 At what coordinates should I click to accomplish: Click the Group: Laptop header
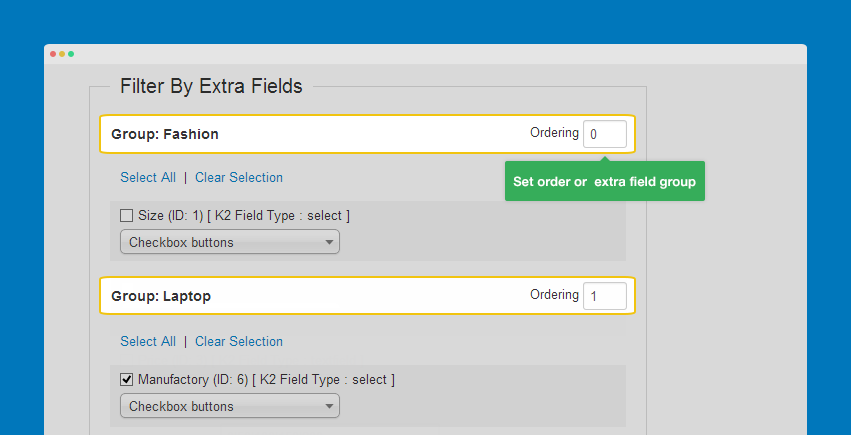pyautogui.click(x=367, y=296)
